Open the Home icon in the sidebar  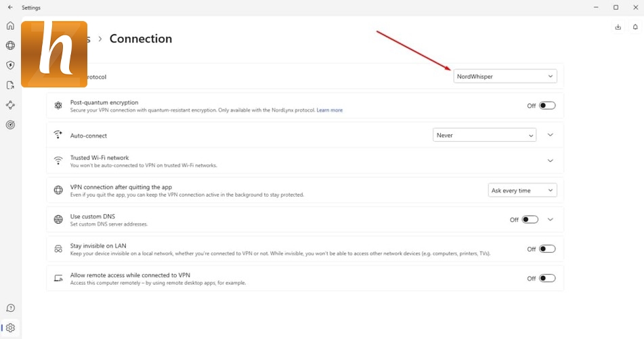tap(10, 26)
